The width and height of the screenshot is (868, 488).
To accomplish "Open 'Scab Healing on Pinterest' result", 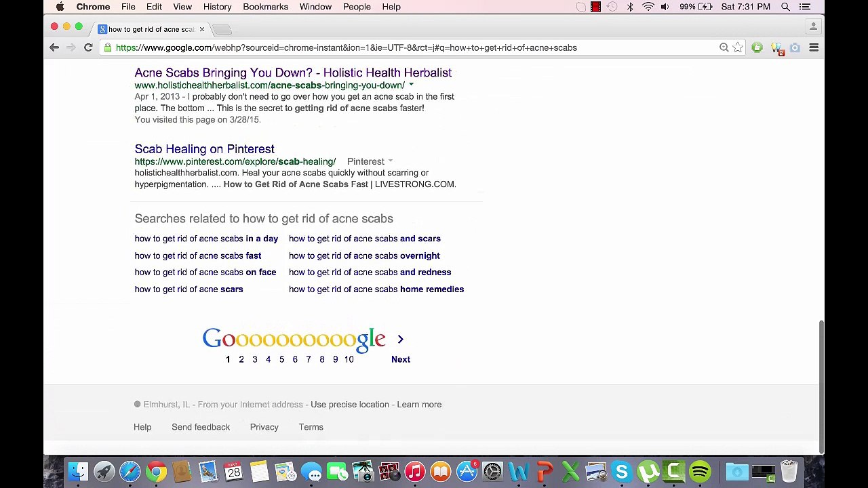I will tap(204, 149).
